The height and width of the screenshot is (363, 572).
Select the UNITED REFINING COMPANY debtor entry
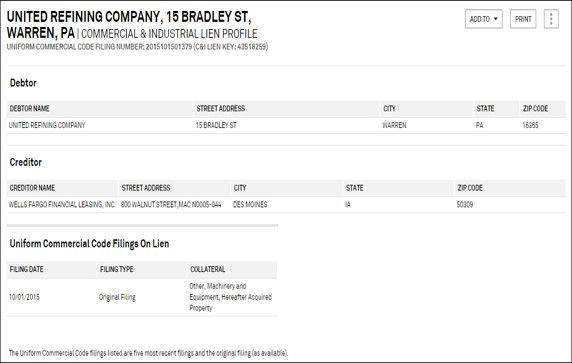tap(47, 125)
